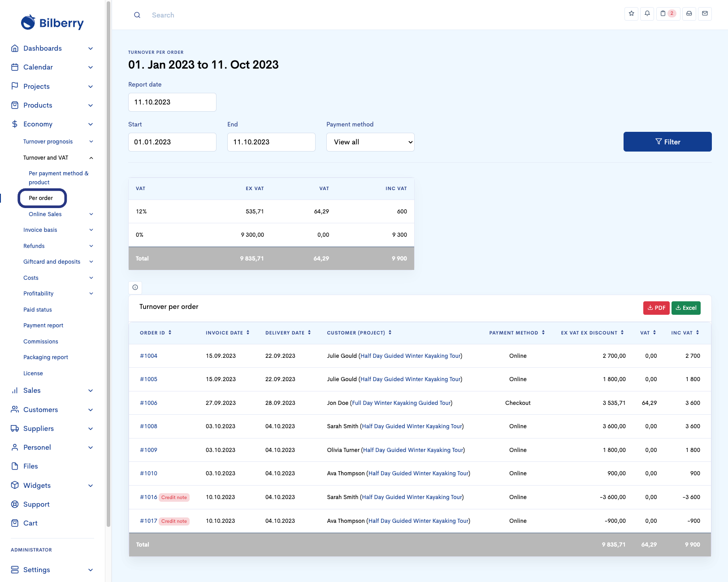This screenshot has width=728, height=582.
Task: Export report using PDF button
Action: (x=656, y=308)
